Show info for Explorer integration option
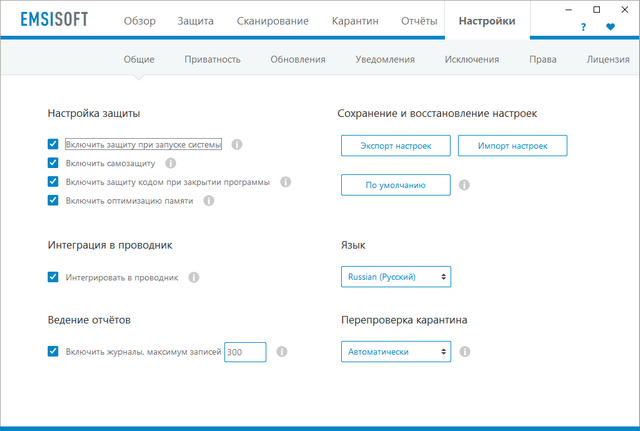The width and height of the screenshot is (640, 431). coord(194,278)
